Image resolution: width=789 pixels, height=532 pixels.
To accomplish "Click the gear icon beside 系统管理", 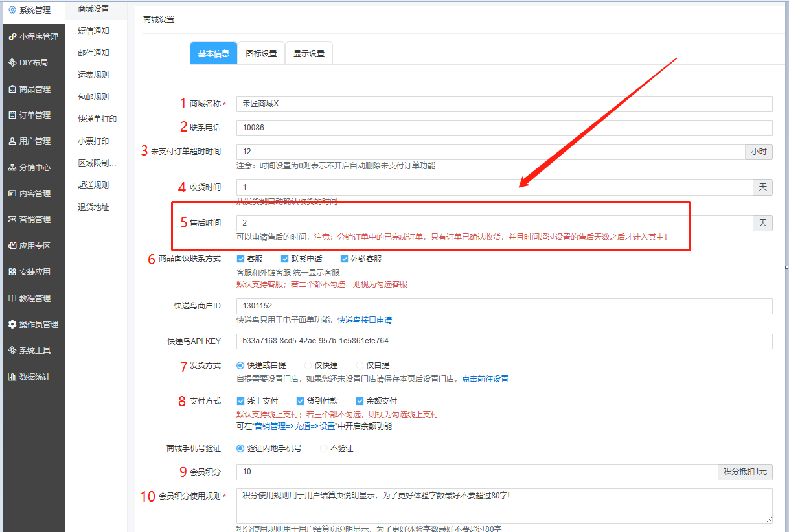I will [x=12, y=10].
